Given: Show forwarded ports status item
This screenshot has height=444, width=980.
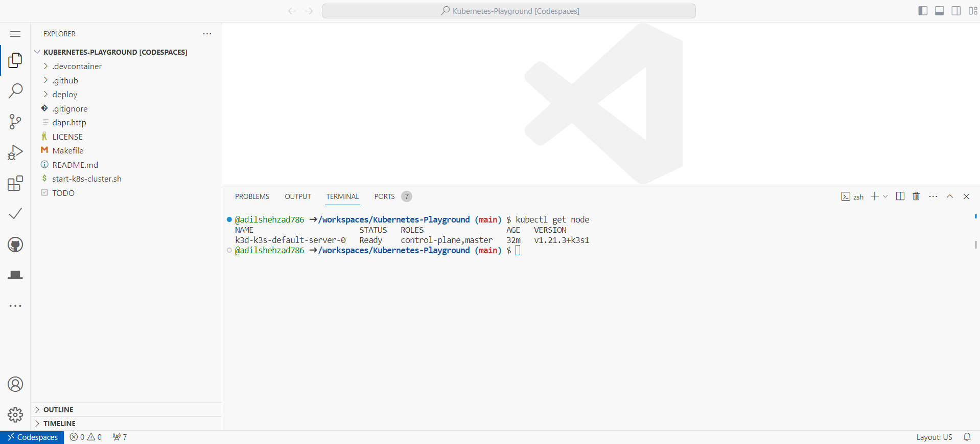Looking at the screenshot, I should (x=120, y=437).
